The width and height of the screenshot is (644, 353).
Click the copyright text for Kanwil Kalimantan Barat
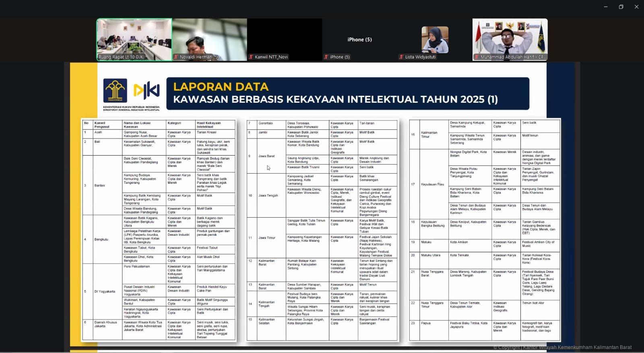562,347
